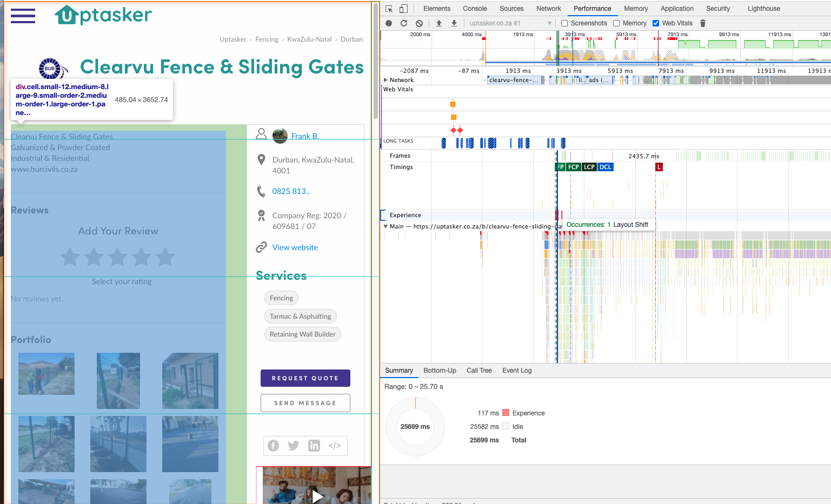Open the Event Log tab

517,371
